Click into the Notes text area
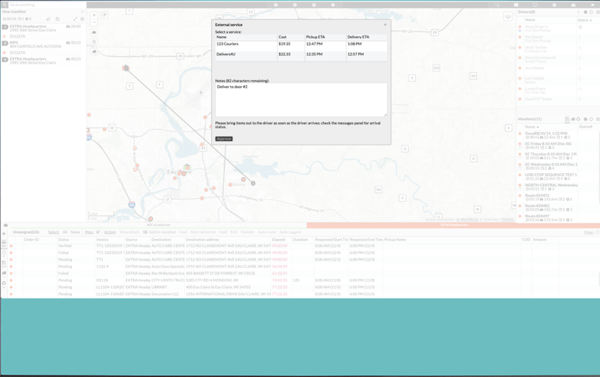Image resolution: width=600 pixels, height=377 pixels. click(301, 100)
